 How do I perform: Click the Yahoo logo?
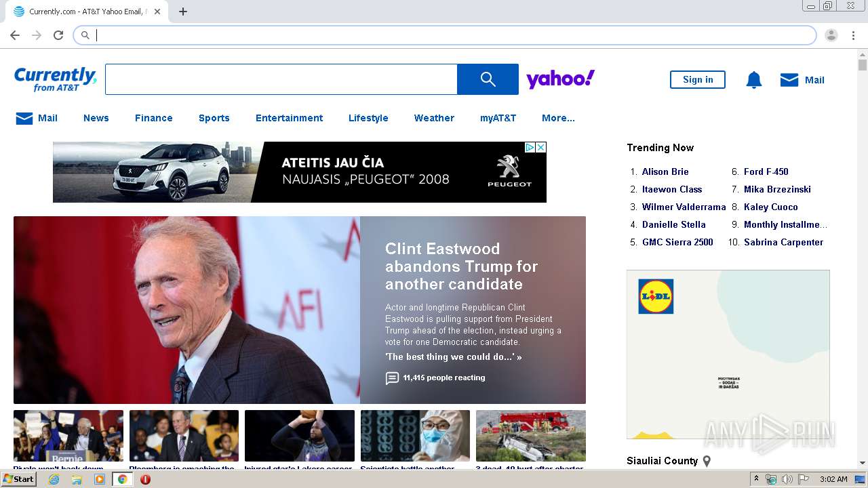(x=561, y=79)
